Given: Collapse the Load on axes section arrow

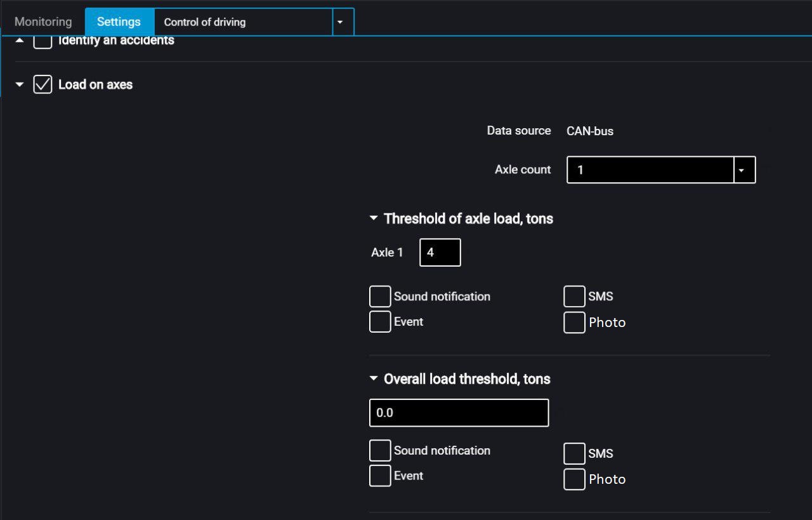Looking at the screenshot, I should click(x=20, y=84).
